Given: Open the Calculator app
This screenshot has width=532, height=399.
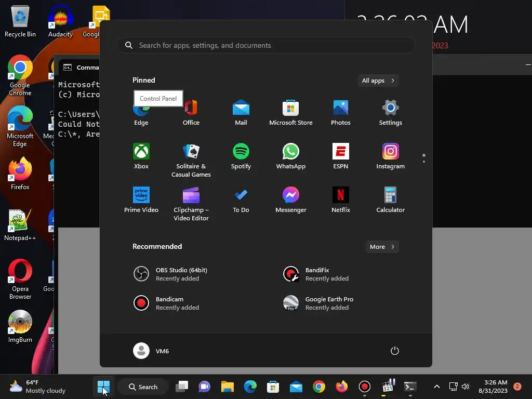Looking at the screenshot, I should click(x=391, y=200).
